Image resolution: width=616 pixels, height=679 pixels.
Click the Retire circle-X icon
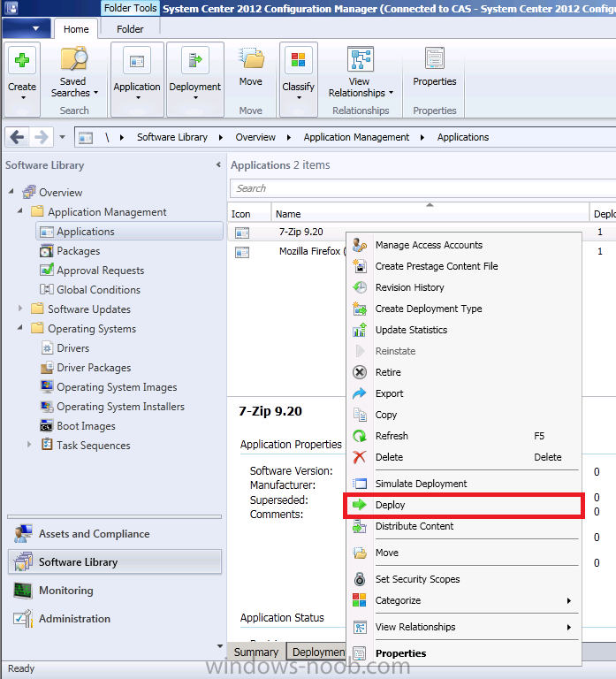pyautogui.click(x=360, y=372)
